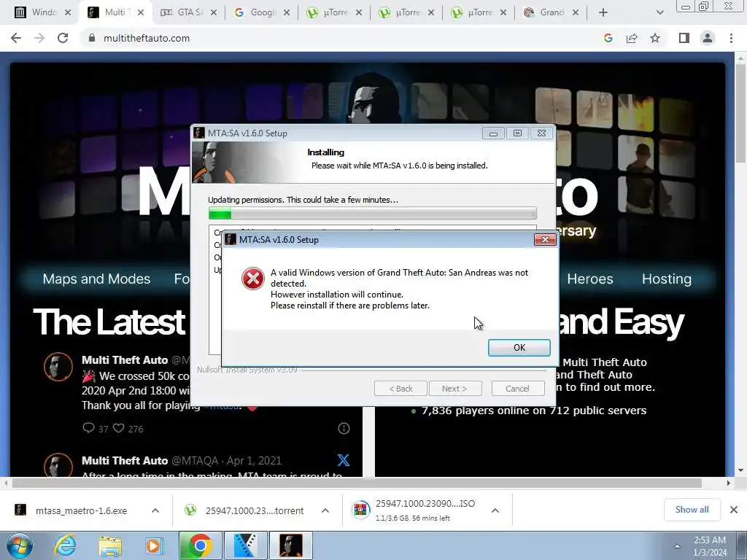The image size is (747, 560).
Task: Click OK in the error dialog
Action: 519,348
